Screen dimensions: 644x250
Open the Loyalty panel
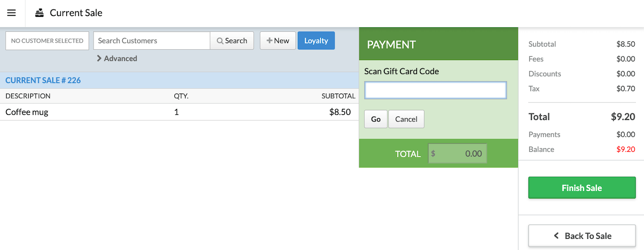pos(316,41)
